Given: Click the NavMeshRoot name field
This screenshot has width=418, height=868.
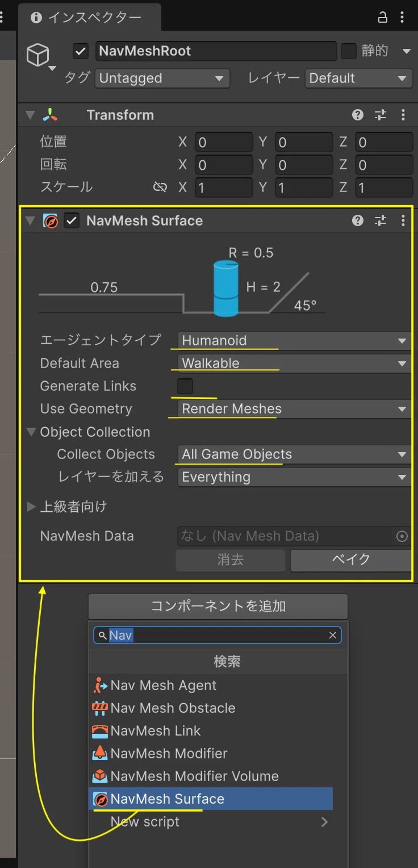Looking at the screenshot, I should click(216, 51).
